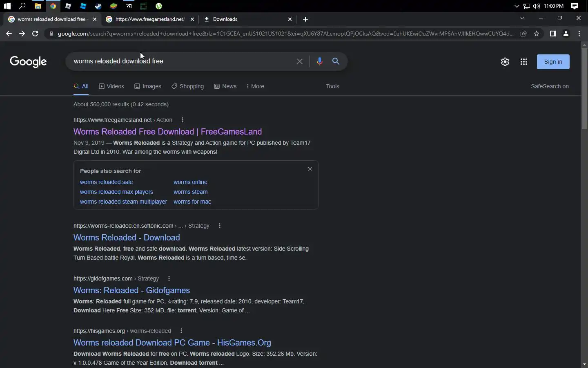
Task: Go forward in browser history
Action: pyautogui.click(x=22, y=34)
